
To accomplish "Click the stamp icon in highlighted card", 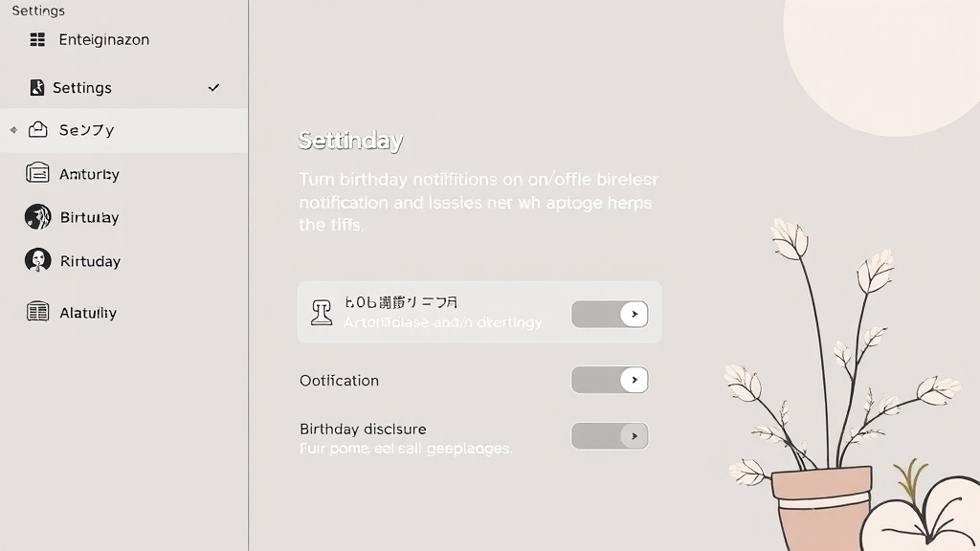I will [322, 313].
